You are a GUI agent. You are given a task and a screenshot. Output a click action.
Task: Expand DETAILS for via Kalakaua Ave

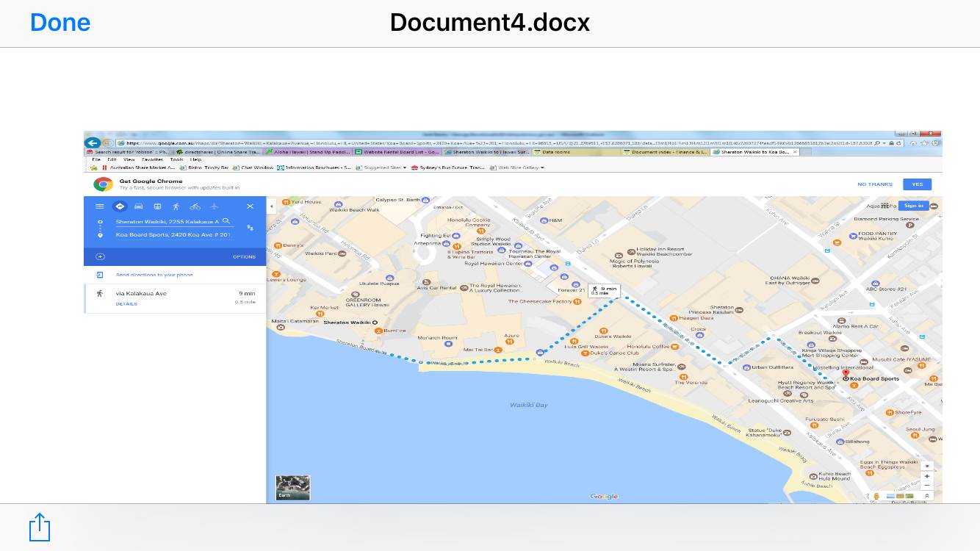[x=126, y=303]
